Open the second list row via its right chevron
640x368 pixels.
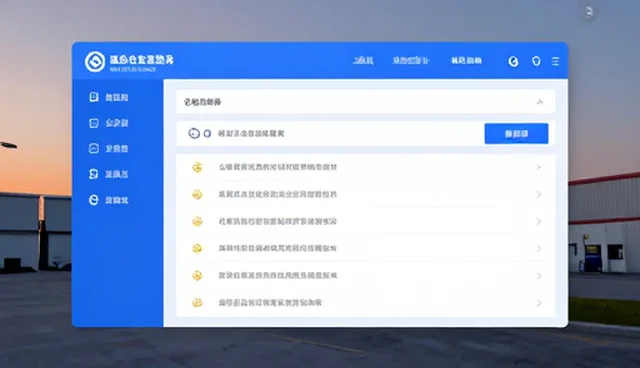(x=539, y=194)
